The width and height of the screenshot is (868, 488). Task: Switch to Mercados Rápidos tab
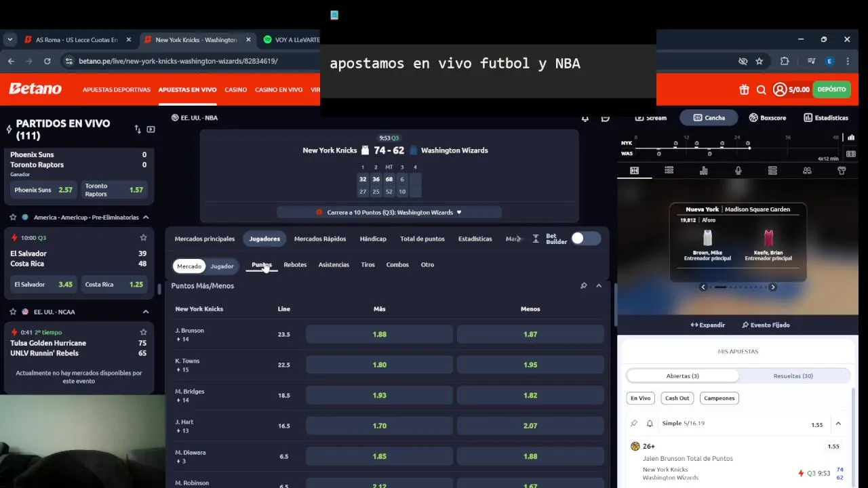(320, 239)
